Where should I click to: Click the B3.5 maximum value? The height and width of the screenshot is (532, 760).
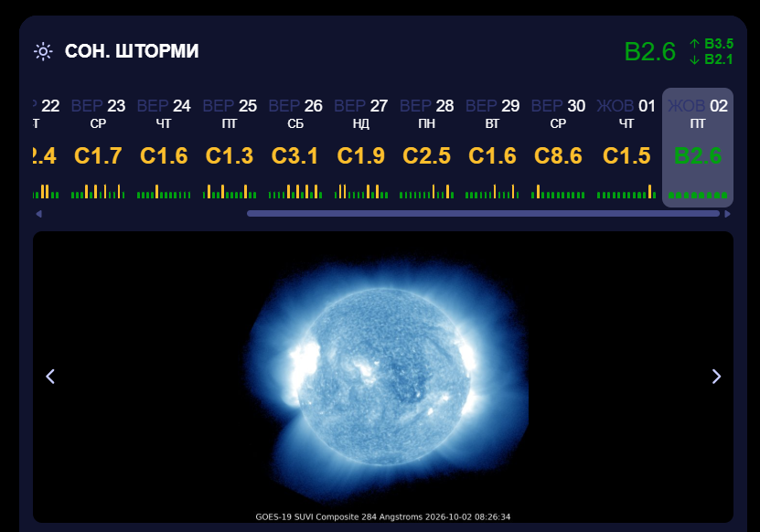tap(719, 44)
